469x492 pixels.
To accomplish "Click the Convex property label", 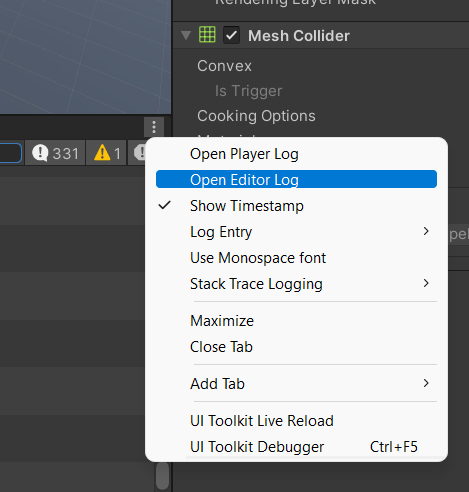I will point(224,66).
